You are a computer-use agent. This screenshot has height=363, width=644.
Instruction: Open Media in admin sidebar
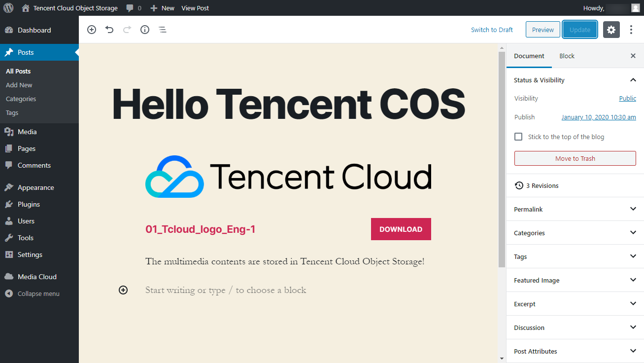coord(39,132)
